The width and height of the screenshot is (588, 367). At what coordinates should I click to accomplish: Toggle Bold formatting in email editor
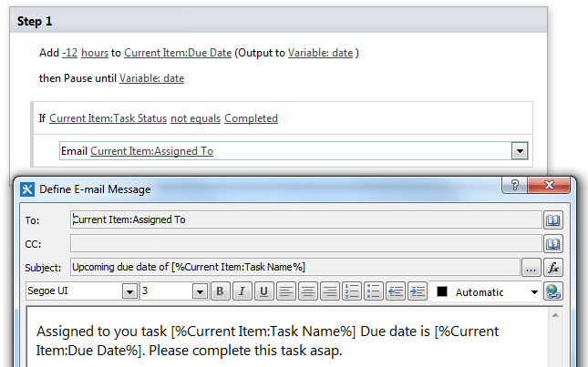(220, 291)
